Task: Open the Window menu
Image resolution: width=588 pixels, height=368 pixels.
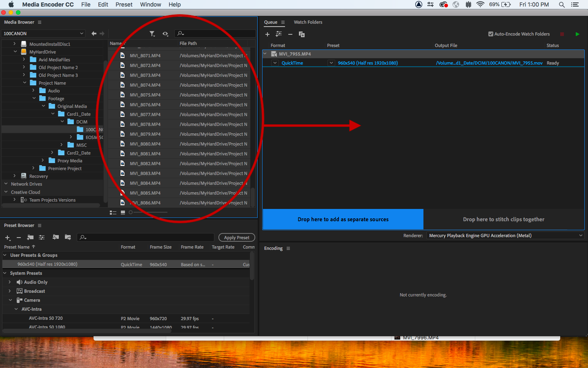Action: [x=150, y=4]
